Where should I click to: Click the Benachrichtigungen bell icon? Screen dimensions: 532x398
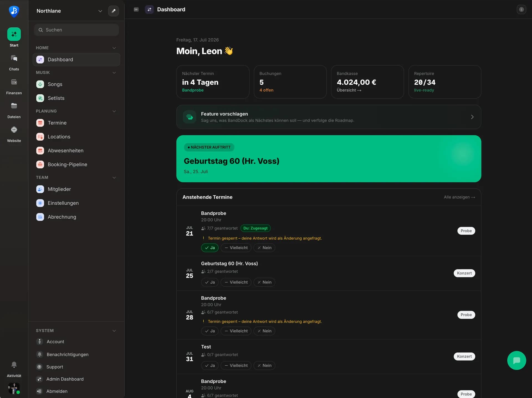(40, 354)
